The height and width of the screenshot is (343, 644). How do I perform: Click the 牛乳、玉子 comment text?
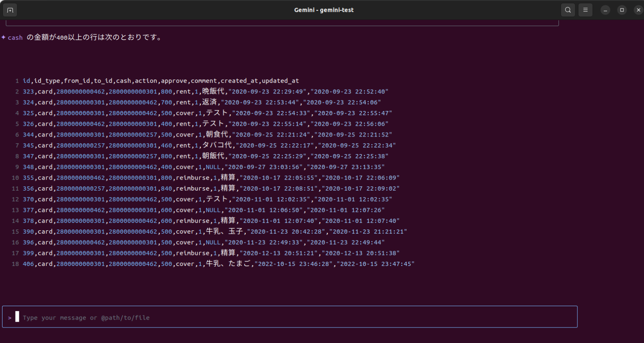pyautogui.click(x=224, y=232)
